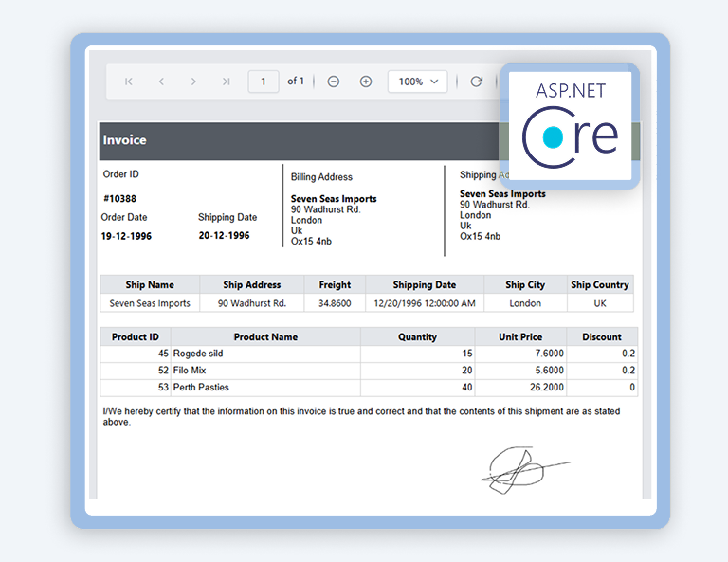Click the Ship Country column header
Viewport: 728px width, 562px height.
(x=600, y=284)
